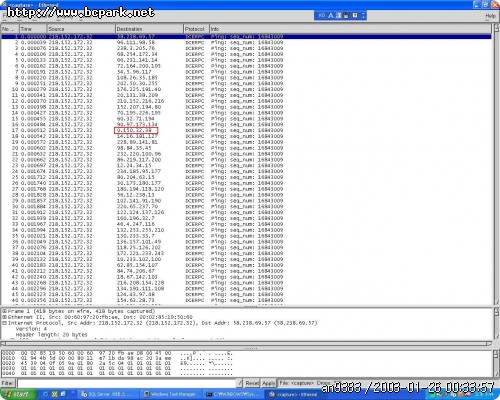Open the filter field dropdown arrow
Screen dimensions: 500x400
point(239,383)
